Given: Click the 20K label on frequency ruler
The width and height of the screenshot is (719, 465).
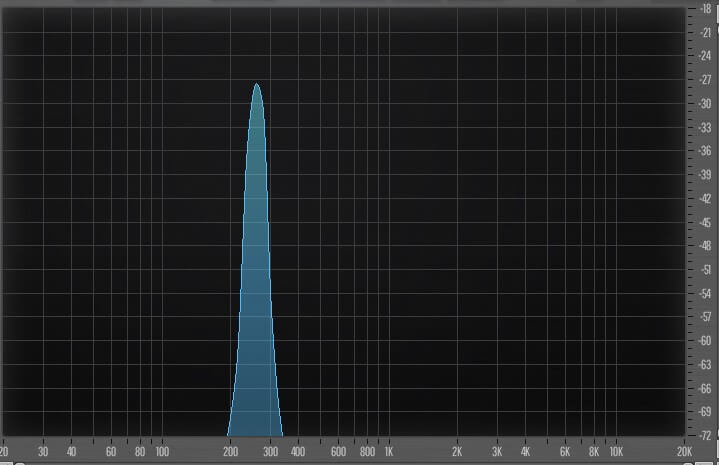Looking at the screenshot, I should (685, 451).
